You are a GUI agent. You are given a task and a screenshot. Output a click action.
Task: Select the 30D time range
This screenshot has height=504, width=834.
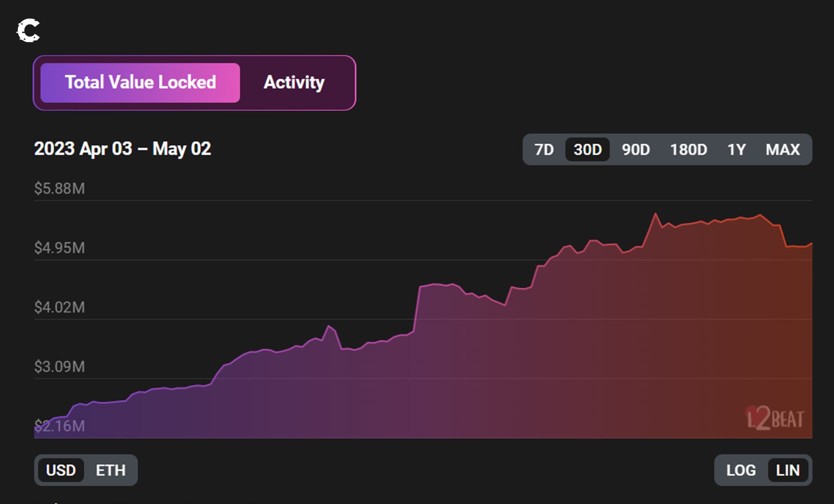[587, 150]
